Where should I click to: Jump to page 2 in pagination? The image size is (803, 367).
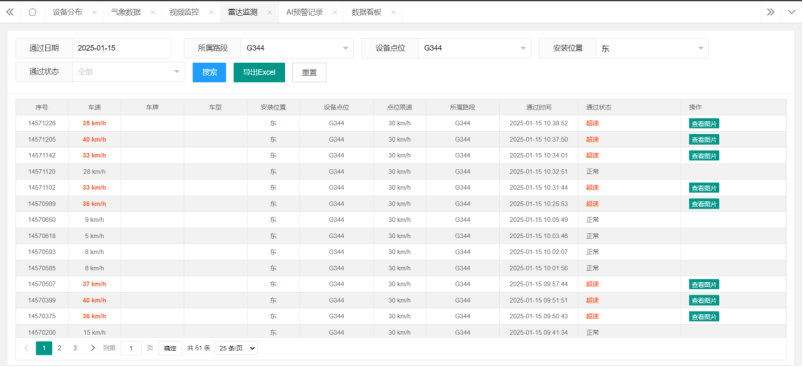[x=59, y=348]
